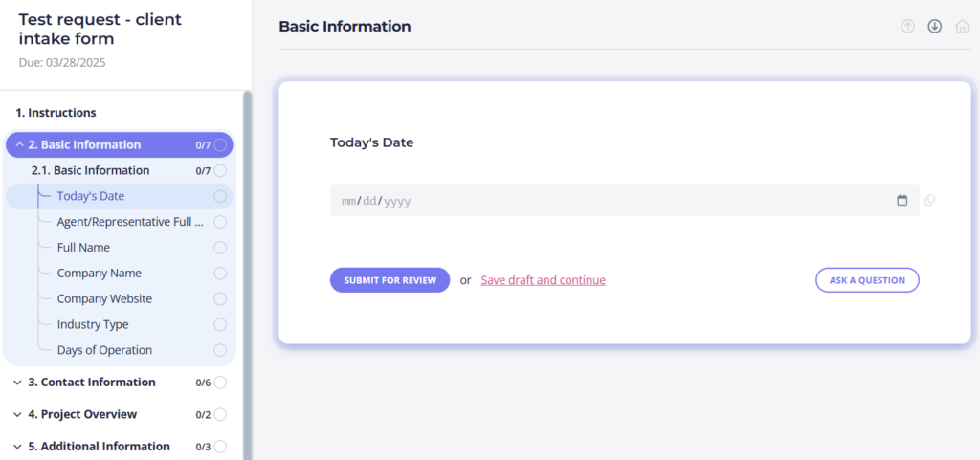Click the up arrow navigation icon

tap(907, 27)
